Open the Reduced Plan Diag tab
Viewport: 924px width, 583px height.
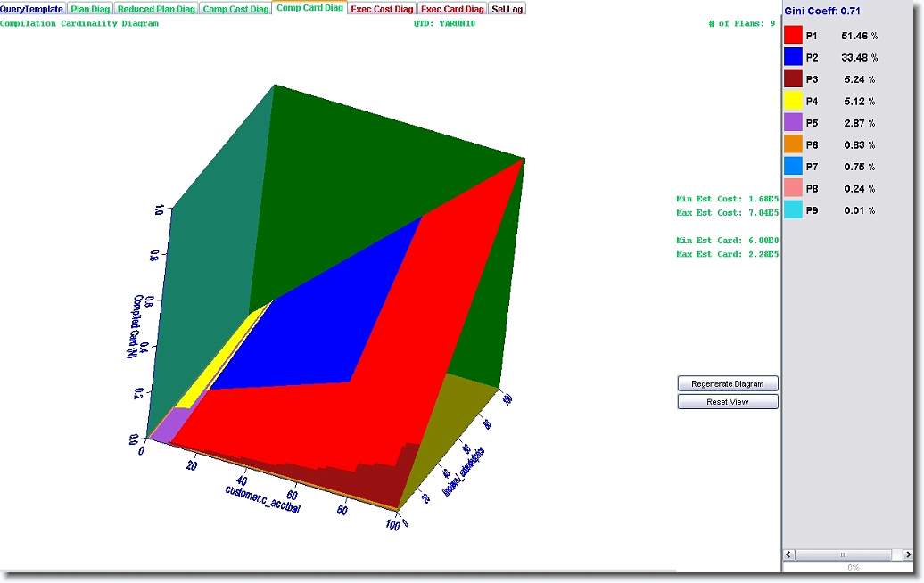click(156, 9)
